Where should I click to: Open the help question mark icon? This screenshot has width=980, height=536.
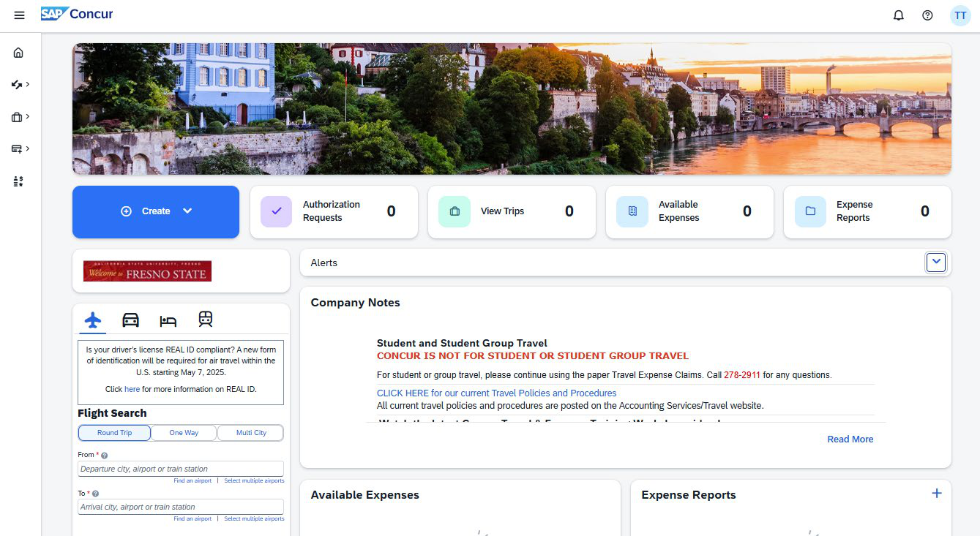click(927, 15)
